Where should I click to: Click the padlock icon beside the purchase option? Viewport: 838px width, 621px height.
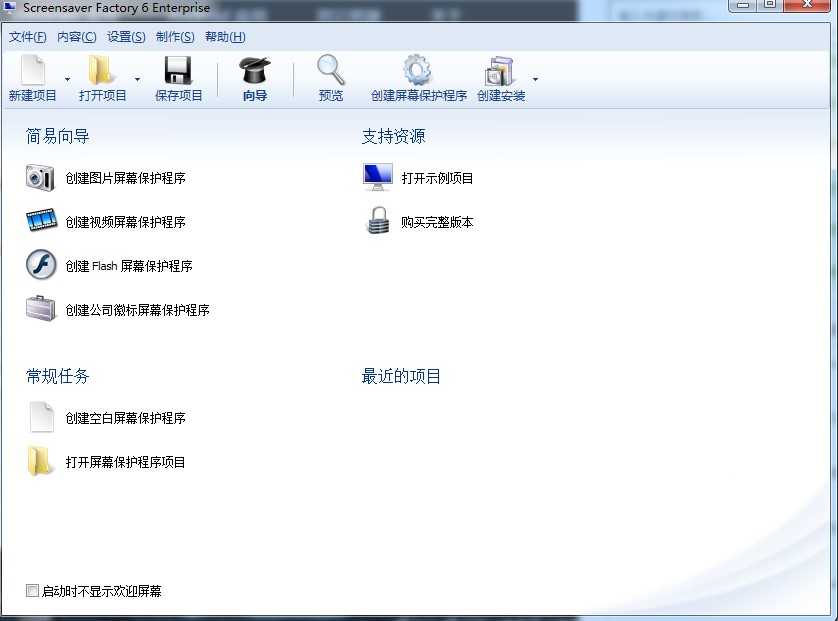pos(376,221)
